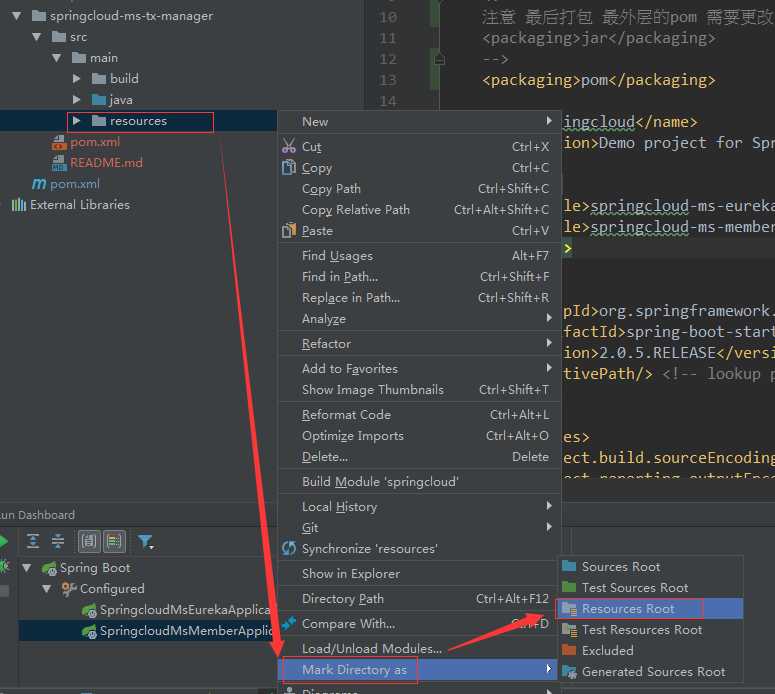Expand the java folder node
This screenshot has width=775, height=694.
coord(77,99)
